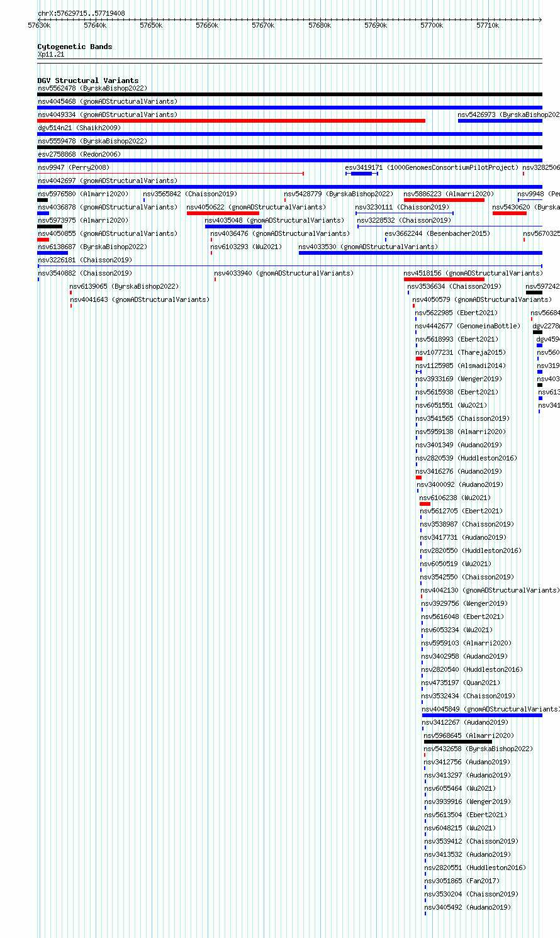
Task: Select nsv6139065 (ByrskaBishop2022) label
Action: tap(124, 287)
